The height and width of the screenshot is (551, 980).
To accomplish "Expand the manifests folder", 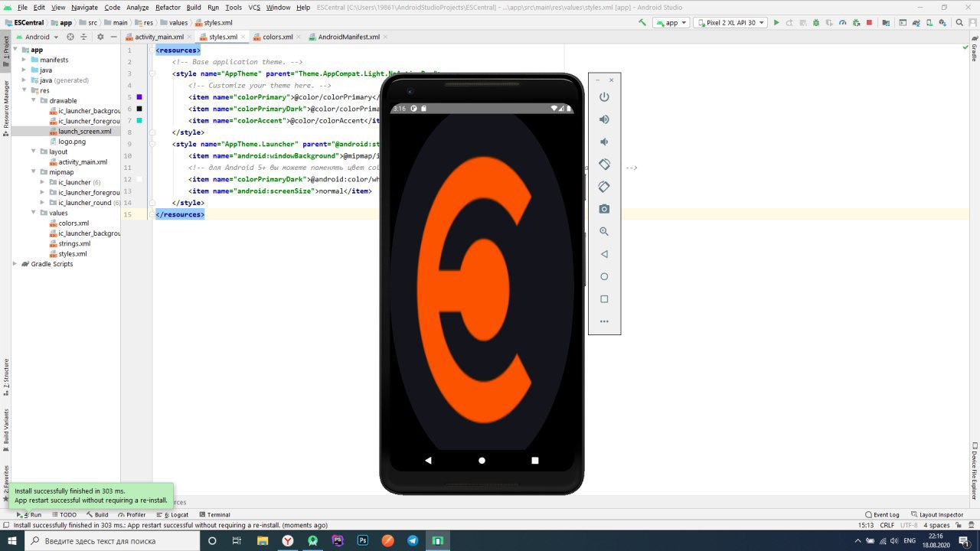I will pyautogui.click(x=25, y=60).
